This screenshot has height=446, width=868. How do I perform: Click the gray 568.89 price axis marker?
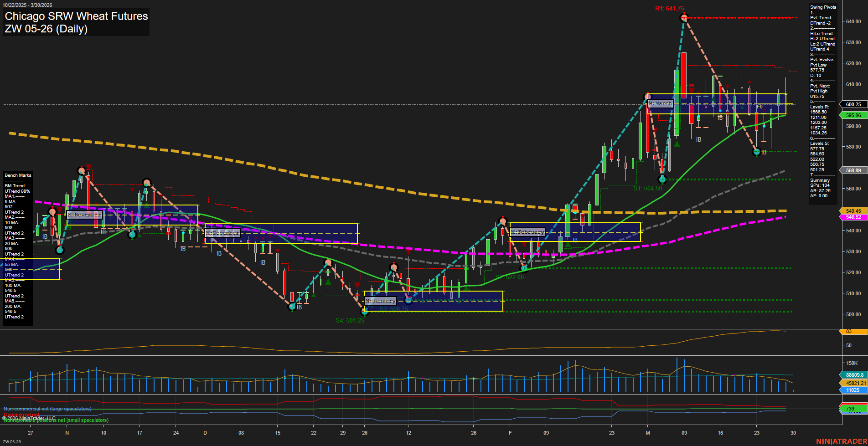point(853,170)
